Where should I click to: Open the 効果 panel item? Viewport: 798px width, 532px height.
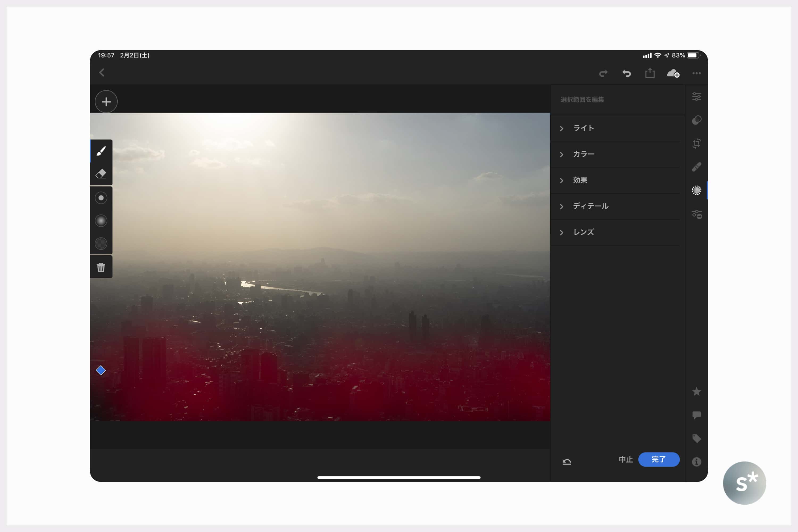580,180
